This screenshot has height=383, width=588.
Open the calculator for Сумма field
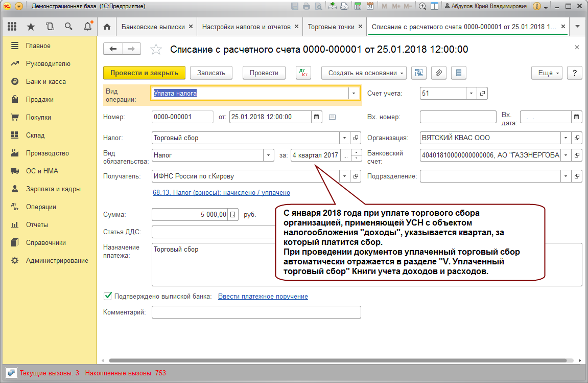pyautogui.click(x=232, y=214)
